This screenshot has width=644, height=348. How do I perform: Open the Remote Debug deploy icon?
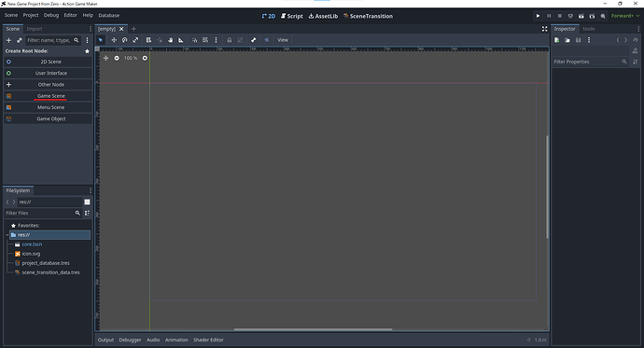click(x=570, y=16)
